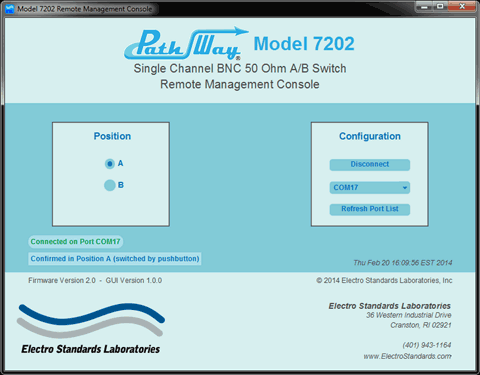The width and height of the screenshot is (480, 375).
Task: Open the COM17 port dropdown
Action: [370, 187]
